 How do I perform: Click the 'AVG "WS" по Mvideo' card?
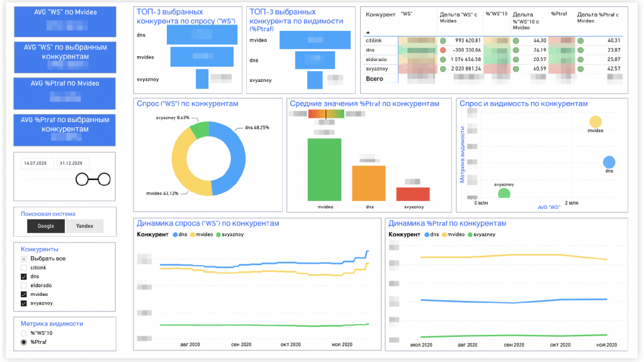pyautogui.click(x=65, y=22)
